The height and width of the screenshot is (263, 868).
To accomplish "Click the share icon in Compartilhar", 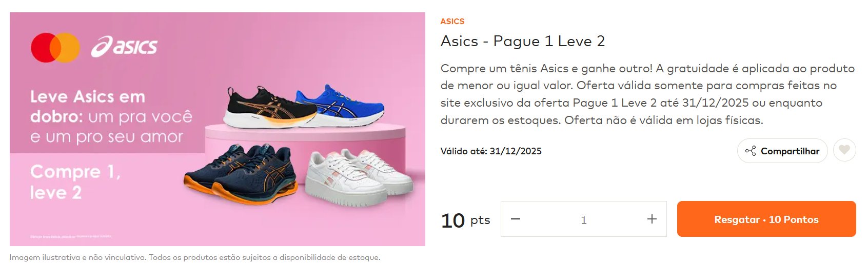I will coord(751,151).
